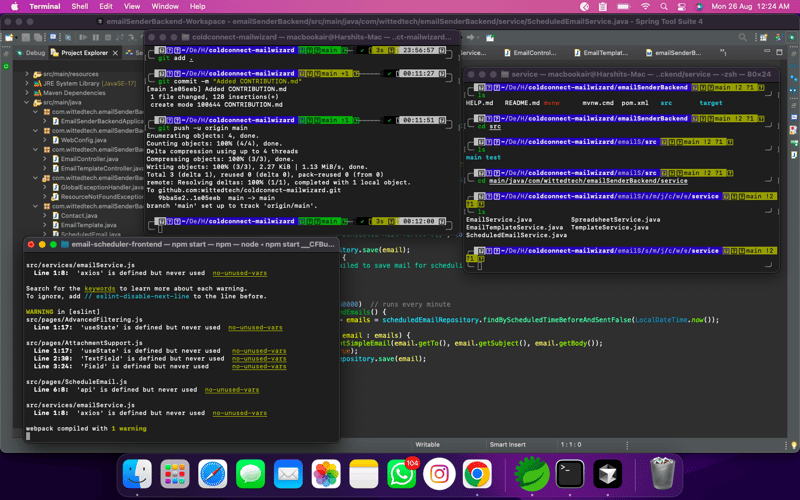Click the Save icon in STS toolbar
The height and width of the screenshot is (500, 800).
[x=26, y=37]
